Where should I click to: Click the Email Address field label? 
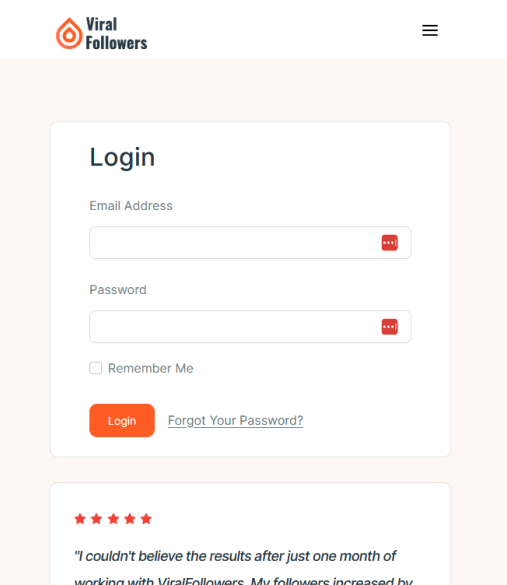tap(131, 206)
